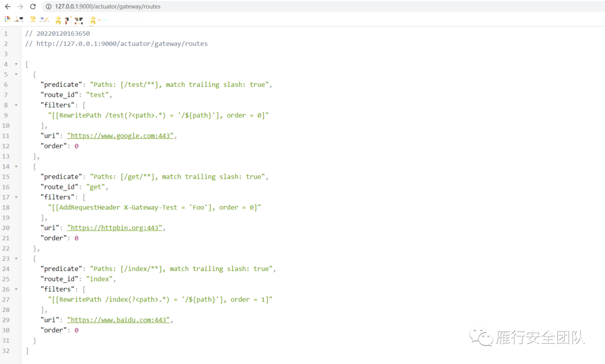
Task: Open the first yellow bookmark folder icon
Action: (x=58, y=20)
